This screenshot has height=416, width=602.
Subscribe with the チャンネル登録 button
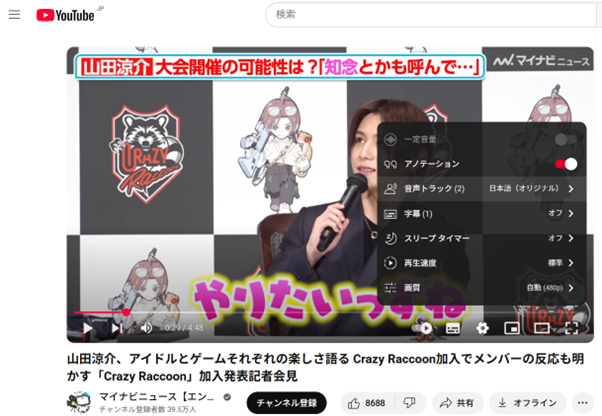[286, 403]
